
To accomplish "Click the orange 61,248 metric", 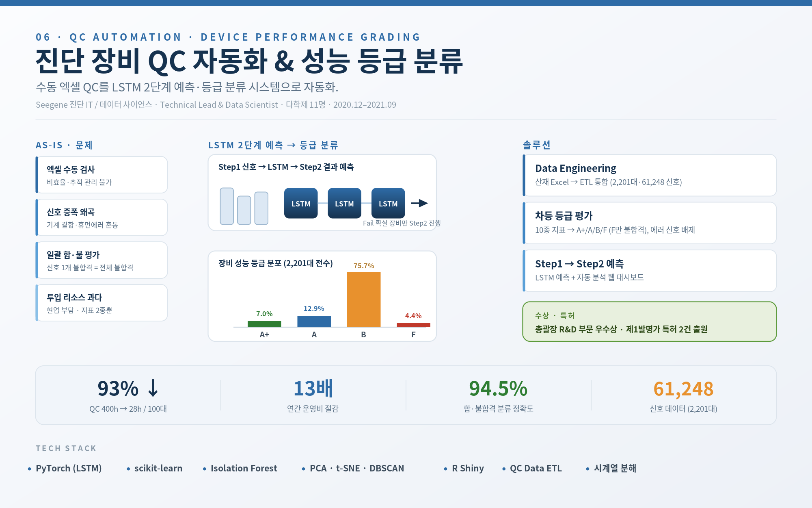I will click(683, 389).
